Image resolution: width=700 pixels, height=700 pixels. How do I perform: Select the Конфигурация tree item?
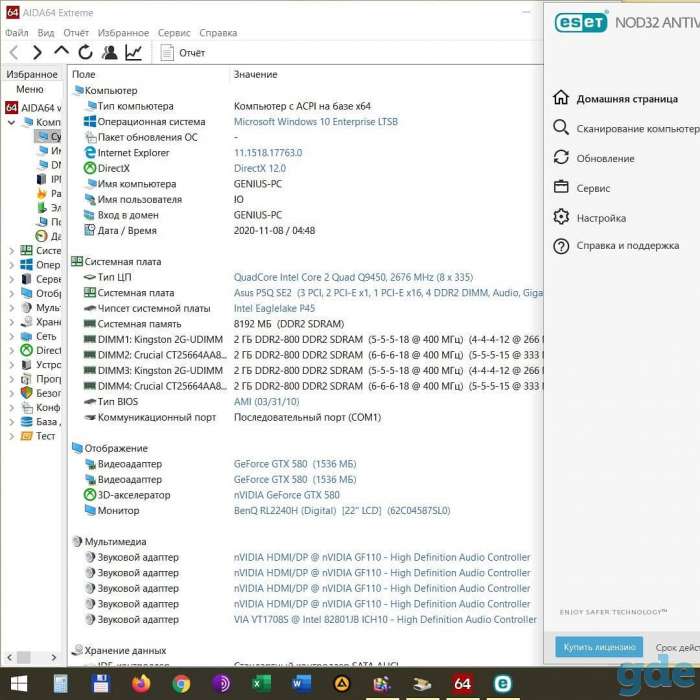[x=41, y=408]
